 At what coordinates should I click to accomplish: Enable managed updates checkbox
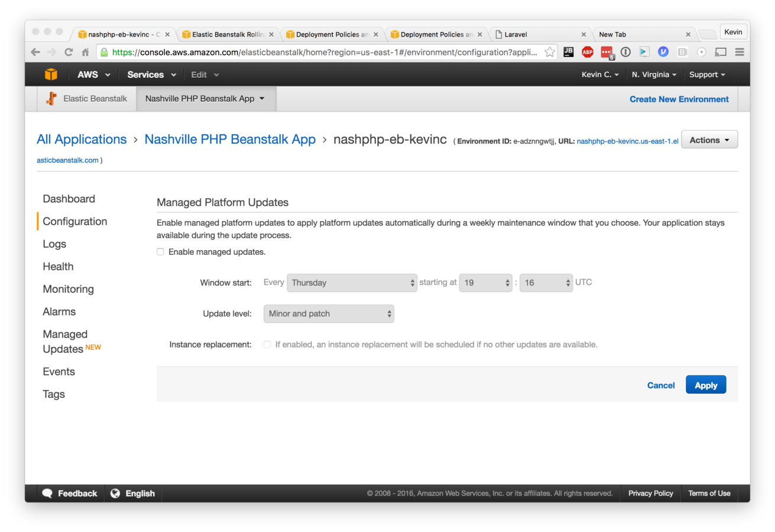point(160,252)
